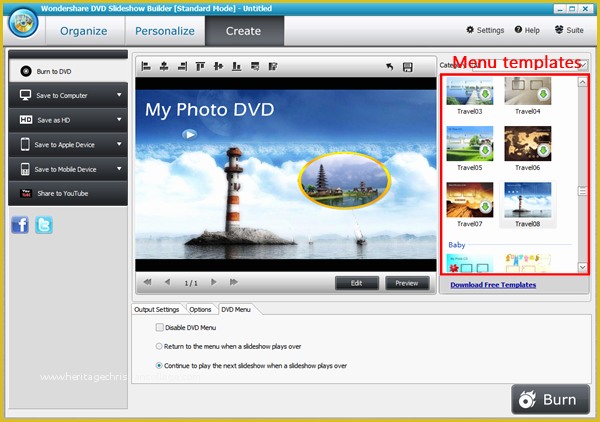Download the Travel03 template via green arrow
Screen dimensions: 600x422
pyautogui.click(x=486, y=94)
